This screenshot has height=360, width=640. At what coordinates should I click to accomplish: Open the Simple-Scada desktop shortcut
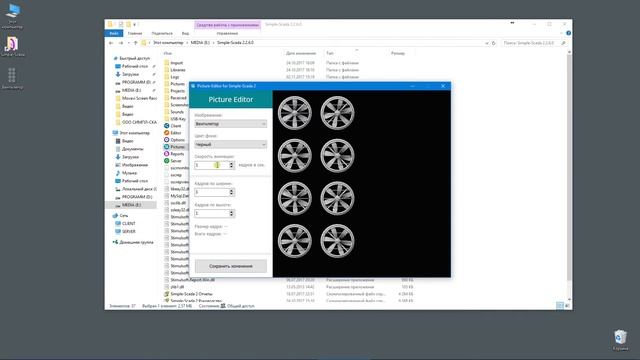[12, 46]
